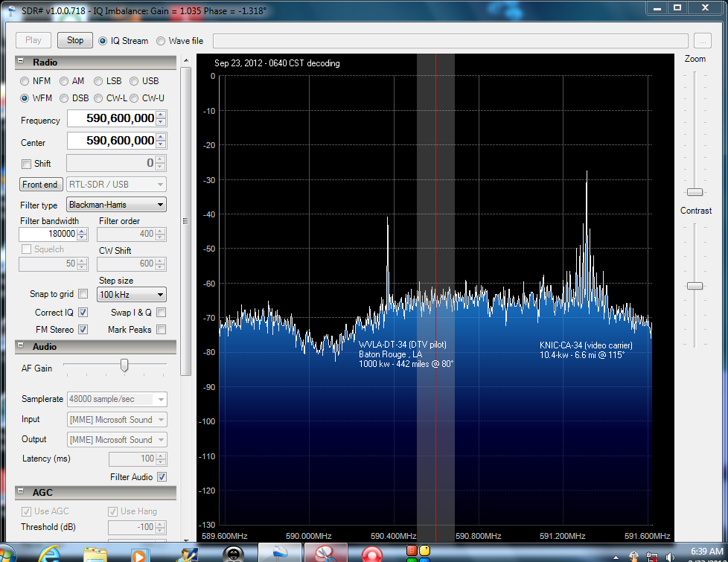This screenshot has height=562, width=728.
Task: Open the Snipping Tool taskbar icon
Action: 325,553
